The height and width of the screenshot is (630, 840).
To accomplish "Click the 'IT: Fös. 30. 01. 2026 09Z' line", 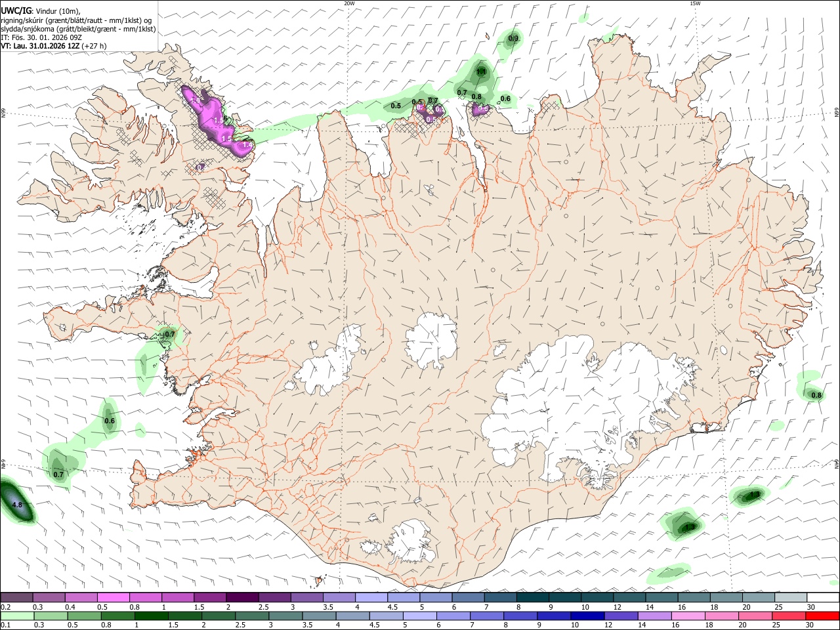I will pos(41,37).
